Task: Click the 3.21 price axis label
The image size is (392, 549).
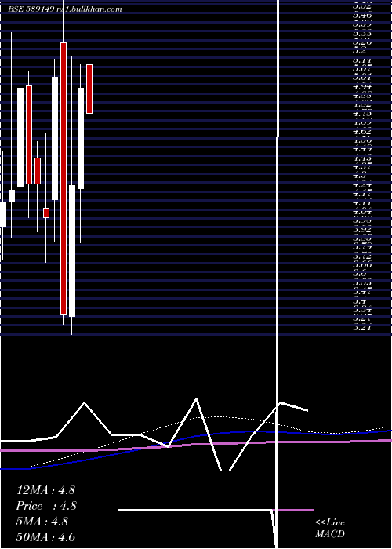Action: coord(362,328)
